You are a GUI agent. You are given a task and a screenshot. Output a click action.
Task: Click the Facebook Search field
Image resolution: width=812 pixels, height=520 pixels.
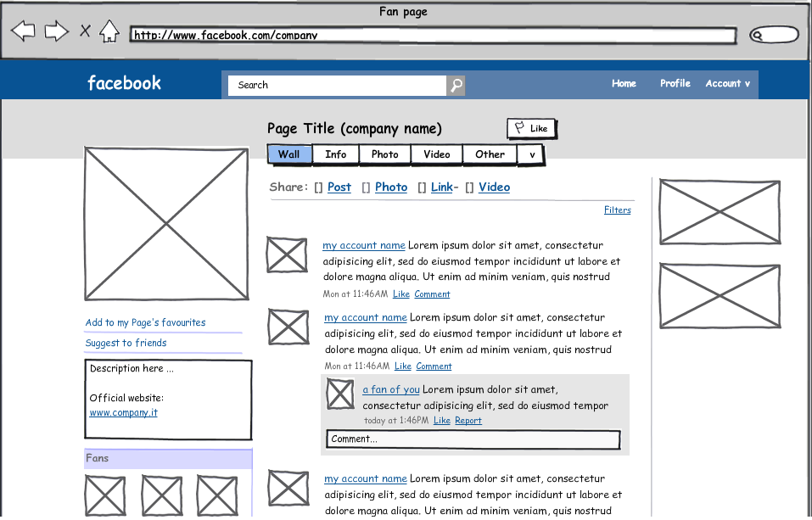tap(337, 86)
